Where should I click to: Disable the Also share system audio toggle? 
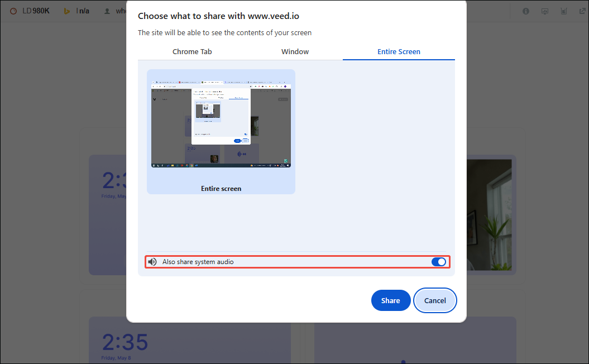(439, 261)
